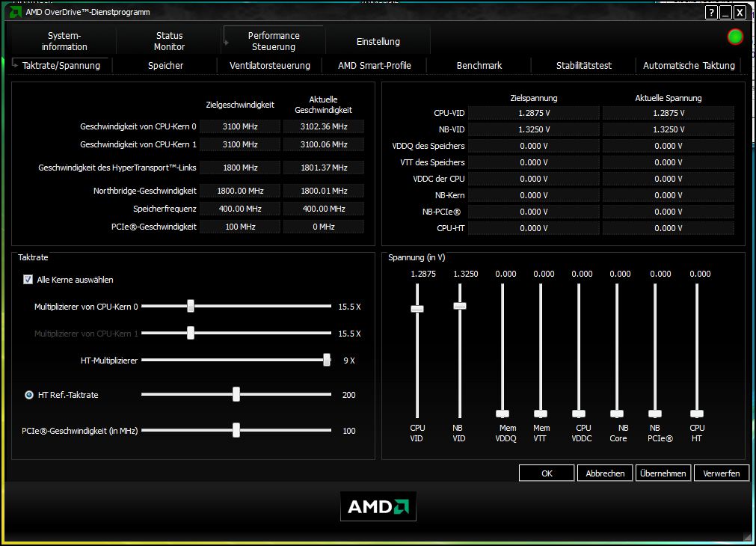Click the AMD logo at bottom

378,506
